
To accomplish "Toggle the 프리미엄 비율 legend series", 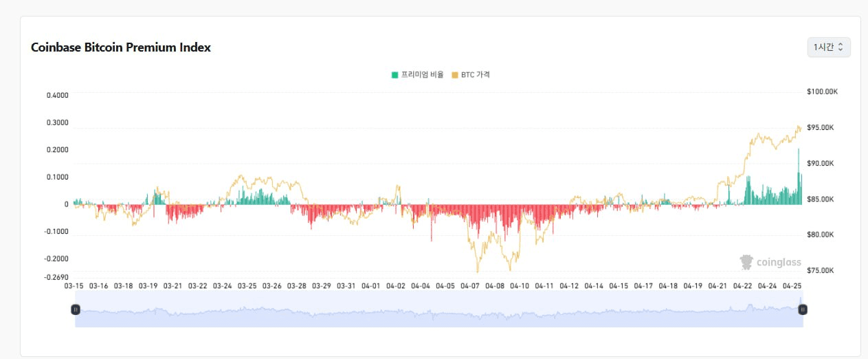I will pos(417,74).
